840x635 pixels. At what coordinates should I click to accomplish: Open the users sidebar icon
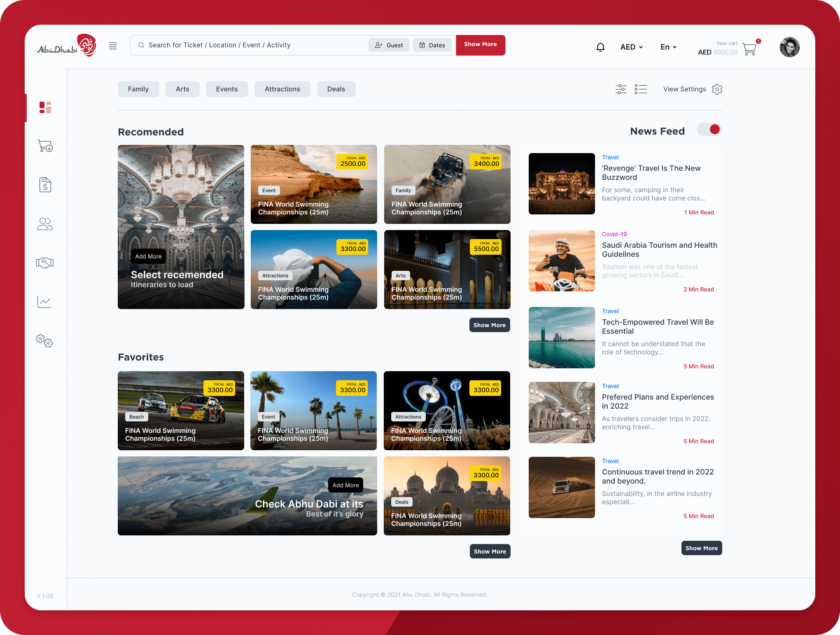click(x=45, y=224)
